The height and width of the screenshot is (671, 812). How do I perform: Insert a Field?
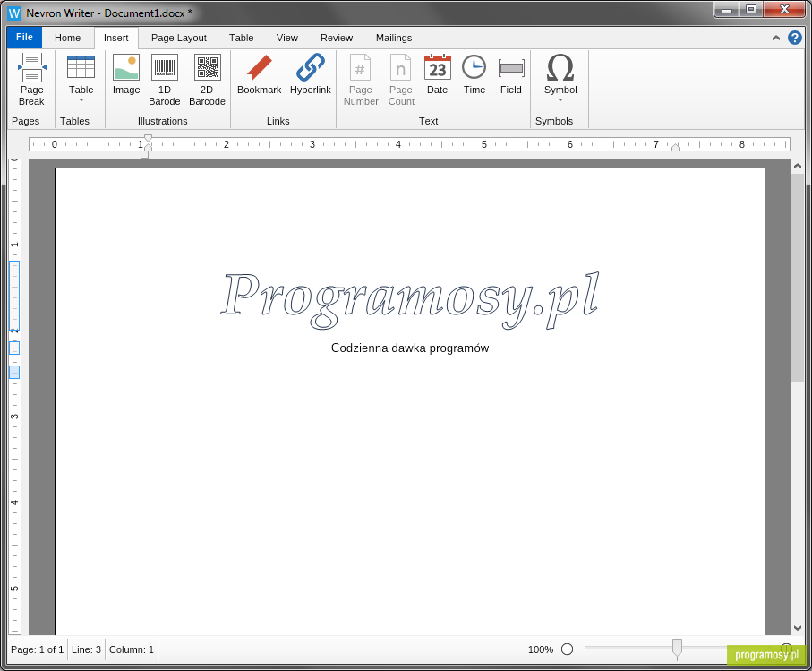point(511,74)
